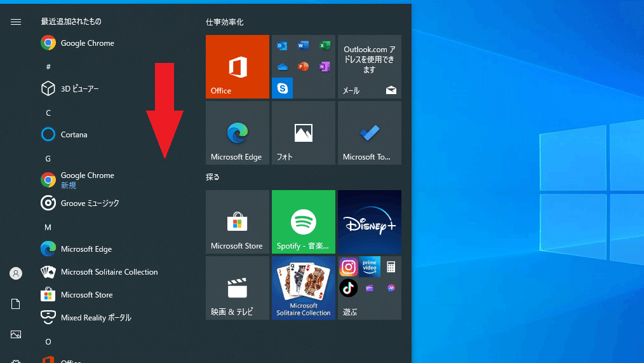Open Excel in Office folder tile
Screen dimensions: 644x363
click(x=325, y=45)
